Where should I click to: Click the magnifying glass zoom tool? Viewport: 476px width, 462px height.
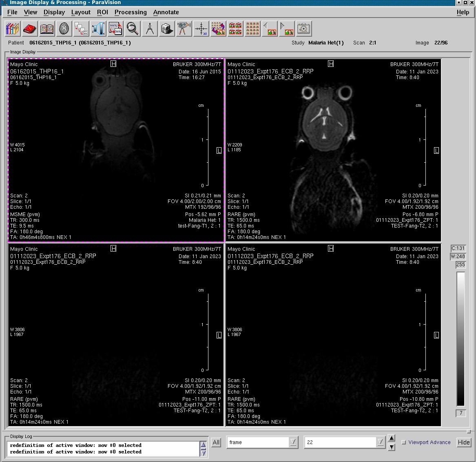pyautogui.click(x=133, y=29)
